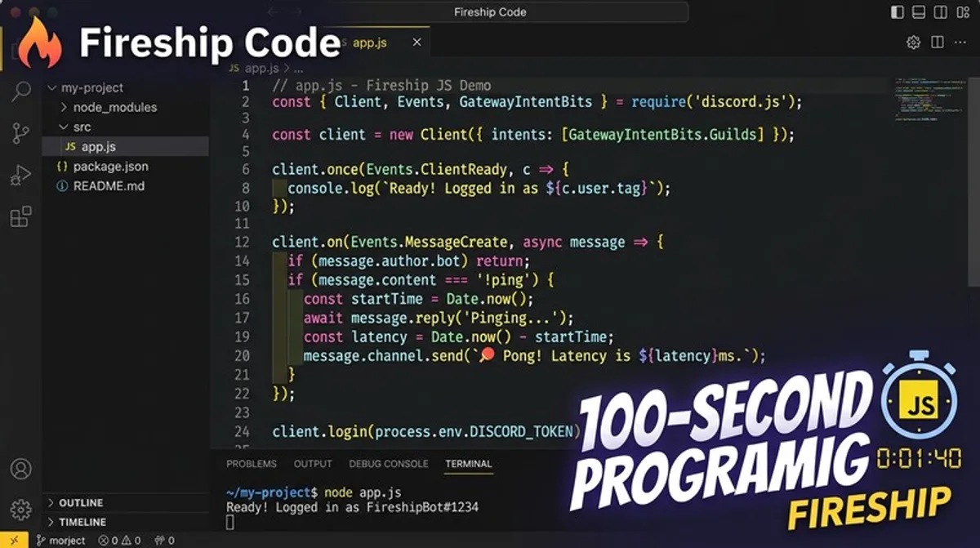Viewport: 980px width, 548px height.
Task: Click line number 12 in the gutter
Action: [242, 243]
